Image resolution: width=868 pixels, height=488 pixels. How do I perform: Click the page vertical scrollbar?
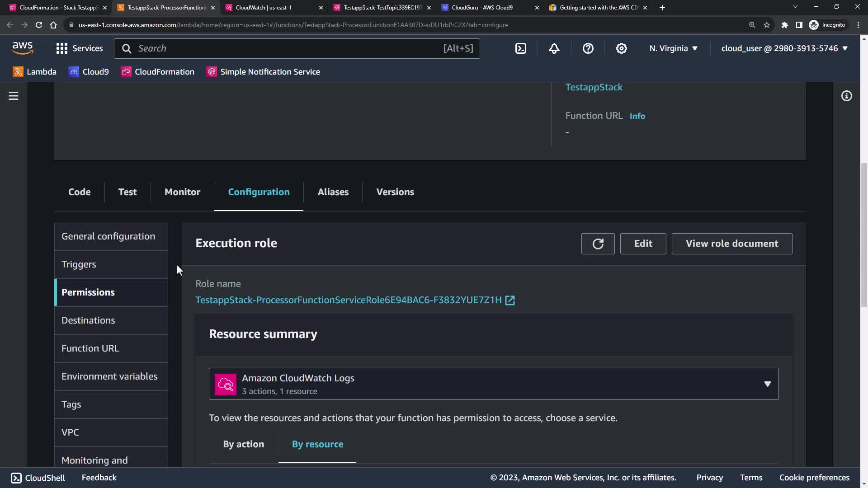pos(864,235)
